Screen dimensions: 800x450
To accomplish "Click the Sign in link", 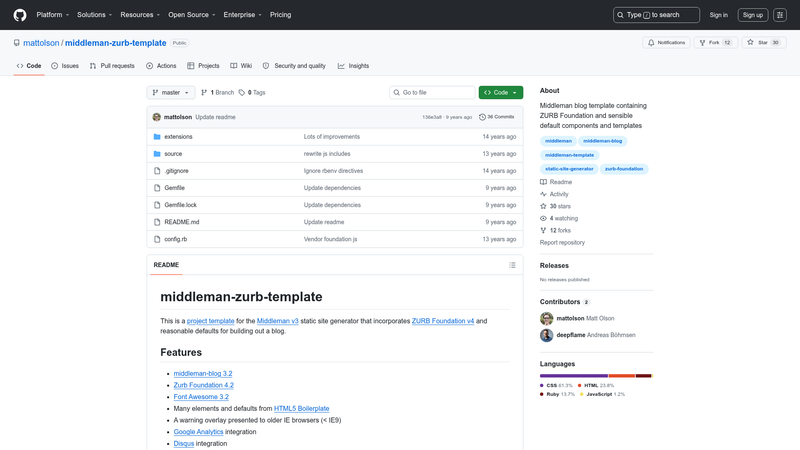I will 718,15.
